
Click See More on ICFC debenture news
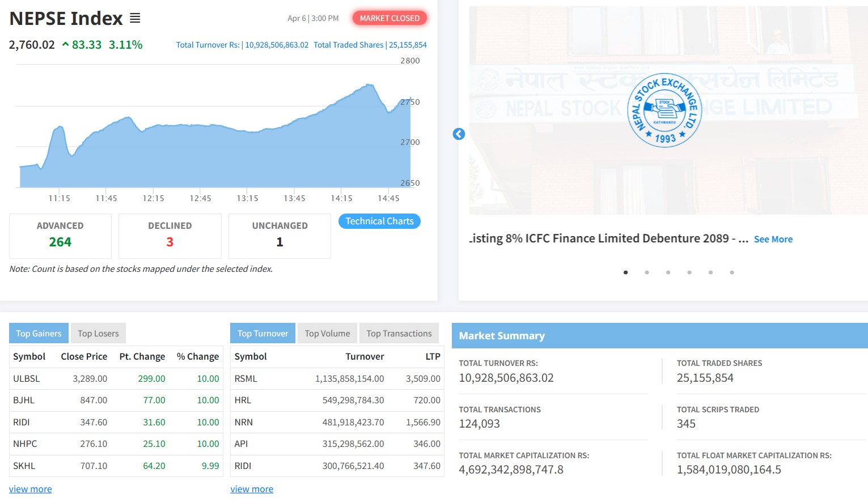(773, 240)
